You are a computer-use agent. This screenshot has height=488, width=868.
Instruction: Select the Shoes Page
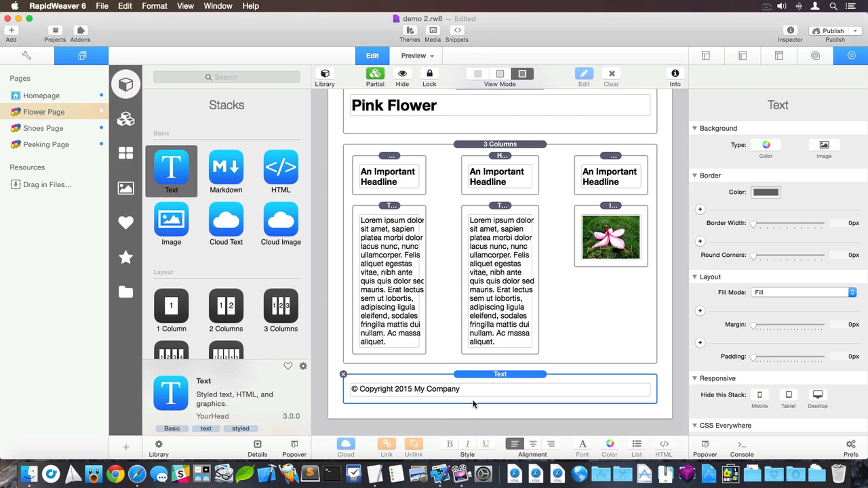pyautogui.click(x=54, y=128)
